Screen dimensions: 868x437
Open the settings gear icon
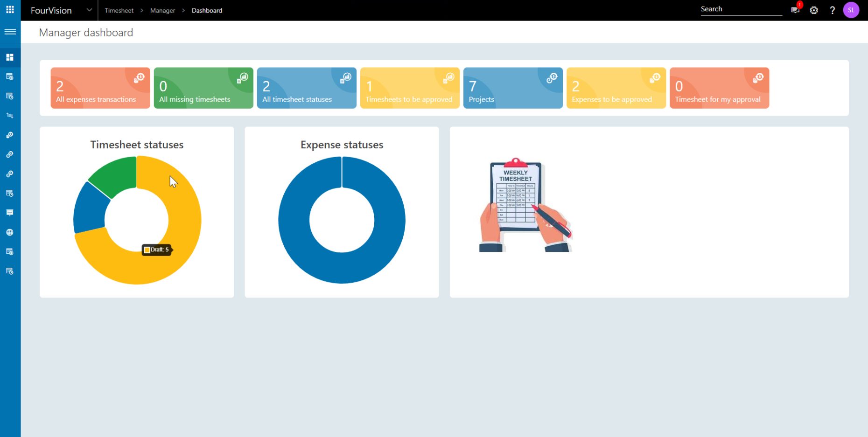coord(813,10)
